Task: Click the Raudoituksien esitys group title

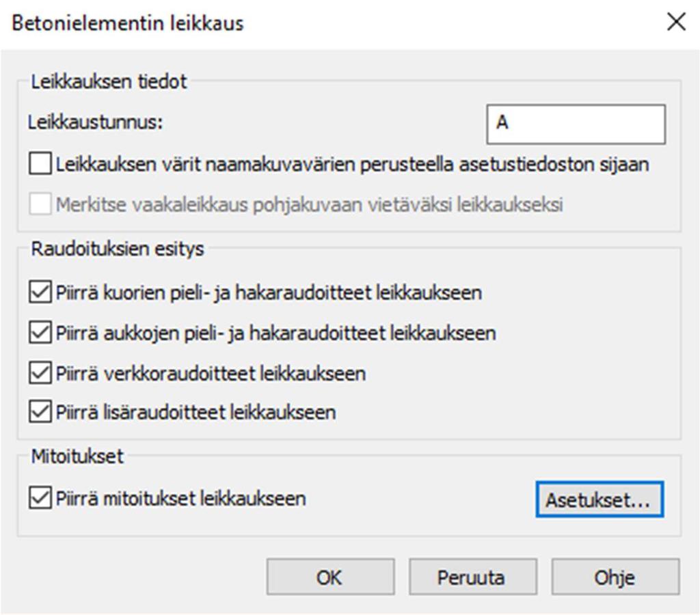Action: tap(118, 249)
